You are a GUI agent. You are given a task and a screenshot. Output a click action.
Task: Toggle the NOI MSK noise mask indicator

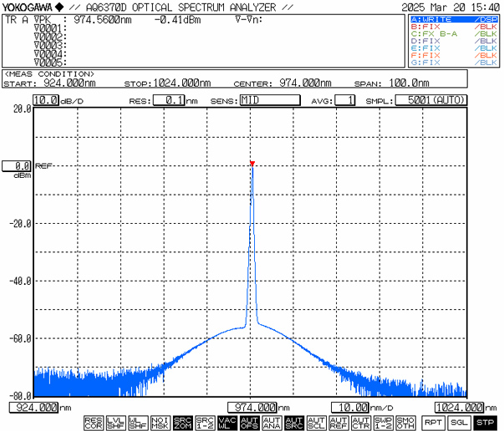pyautogui.click(x=160, y=423)
